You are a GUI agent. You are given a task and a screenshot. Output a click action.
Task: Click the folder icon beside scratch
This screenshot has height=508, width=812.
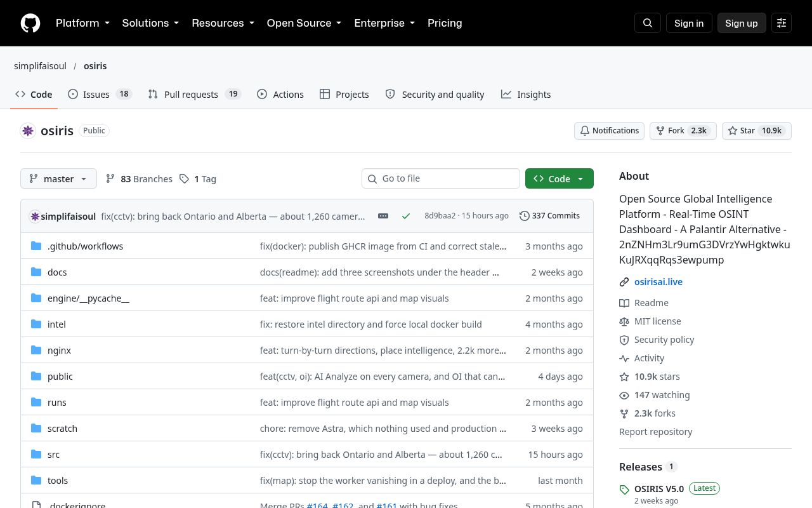36,428
